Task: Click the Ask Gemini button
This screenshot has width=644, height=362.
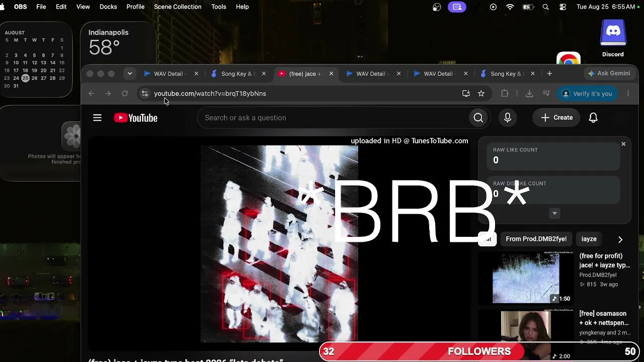Action: 609,73
